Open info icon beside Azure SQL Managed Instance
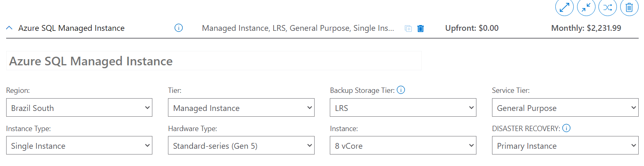Image resolution: width=644 pixels, height=166 pixels. tap(178, 28)
